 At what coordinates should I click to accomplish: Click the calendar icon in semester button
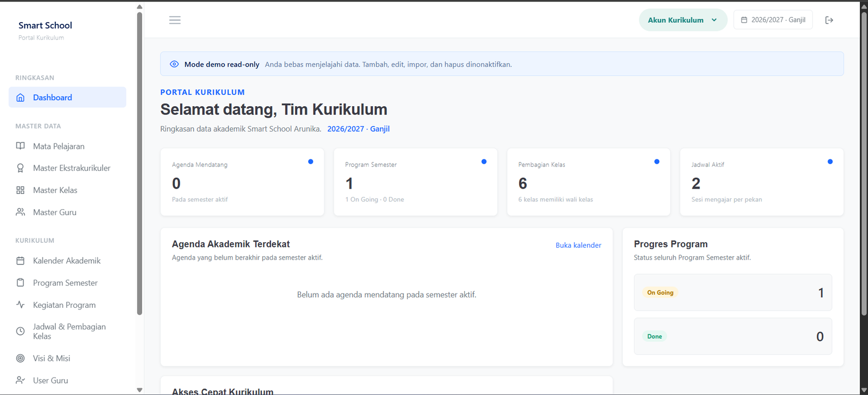tap(744, 20)
